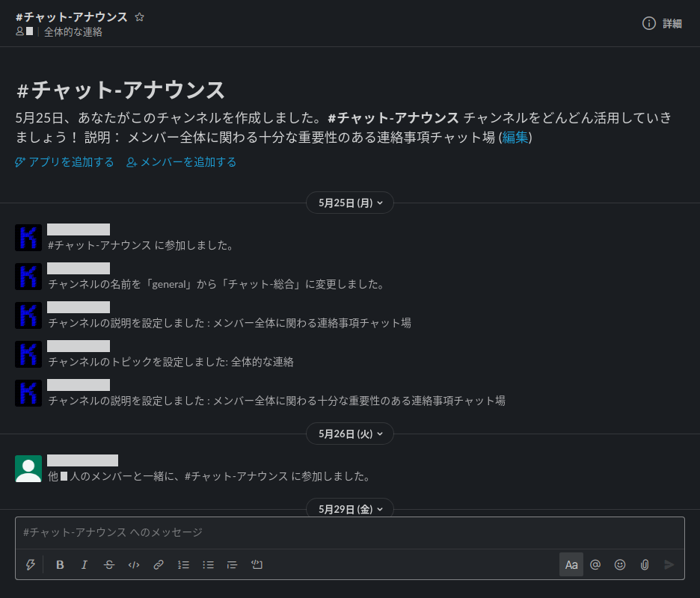
Task: Select the Italic formatting icon
Action: pyautogui.click(x=85, y=564)
